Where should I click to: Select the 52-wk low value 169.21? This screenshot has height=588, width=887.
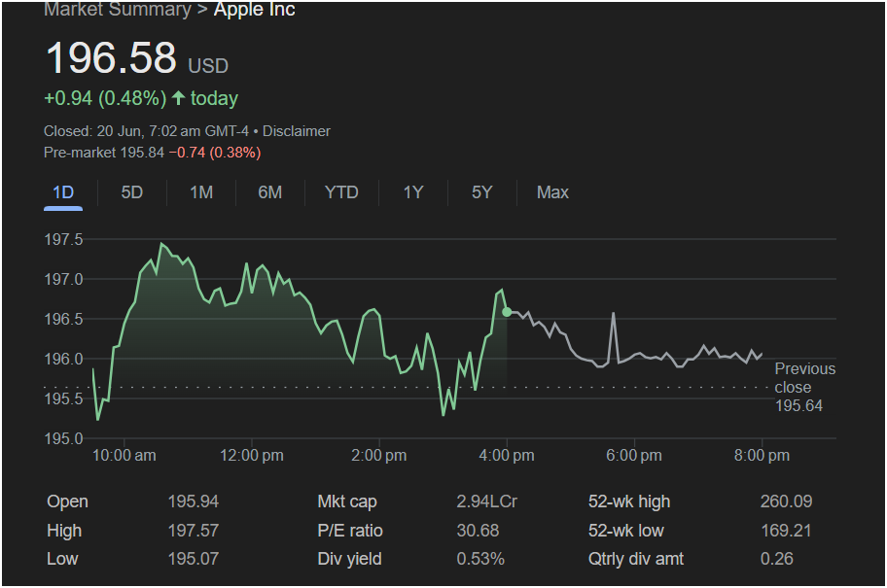[786, 531]
